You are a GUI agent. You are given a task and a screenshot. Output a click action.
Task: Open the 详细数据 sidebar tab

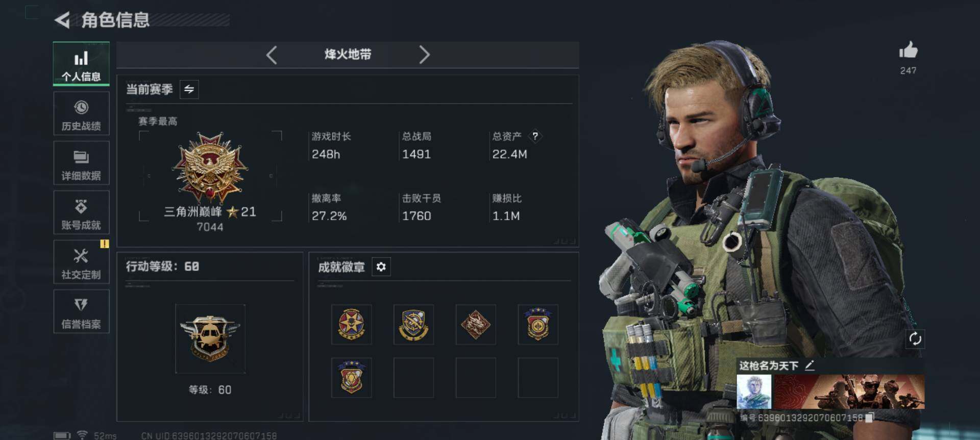(81, 163)
